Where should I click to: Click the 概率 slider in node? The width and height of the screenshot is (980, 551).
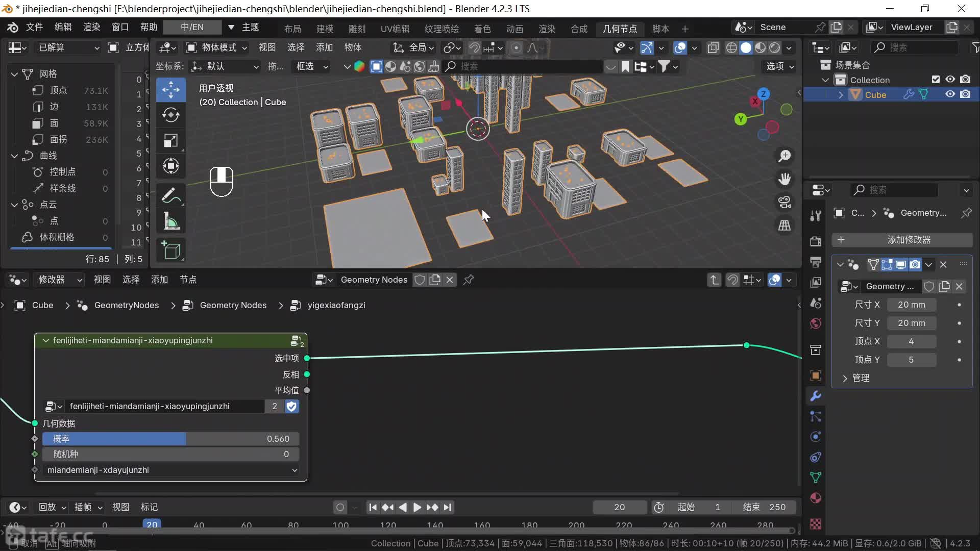170,439
